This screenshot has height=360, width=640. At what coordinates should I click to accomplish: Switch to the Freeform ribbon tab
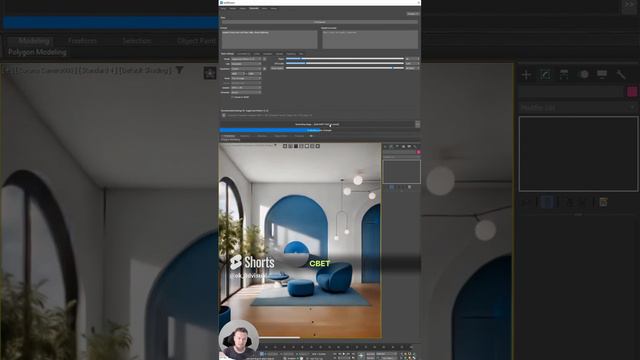tap(82, 41)
